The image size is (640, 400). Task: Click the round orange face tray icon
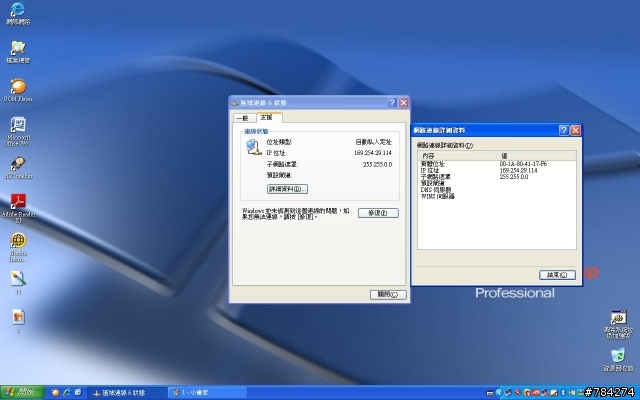(x=527, y=393)
